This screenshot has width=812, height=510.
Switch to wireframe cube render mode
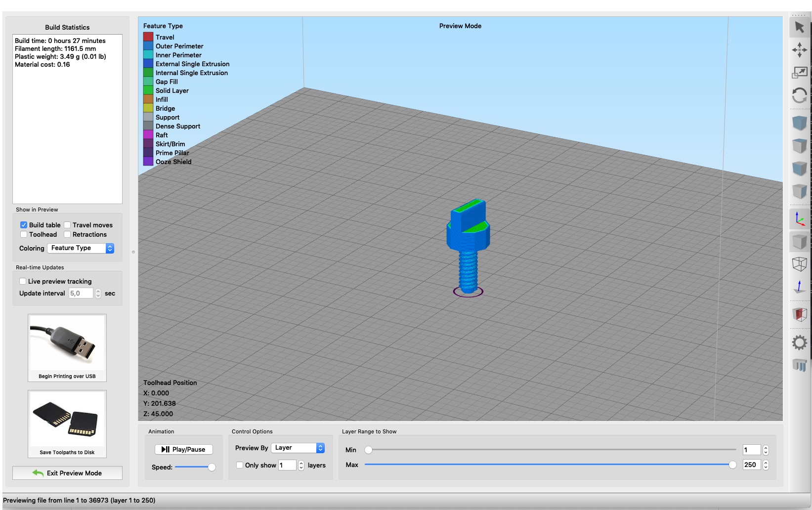click(x=799, y=264)
